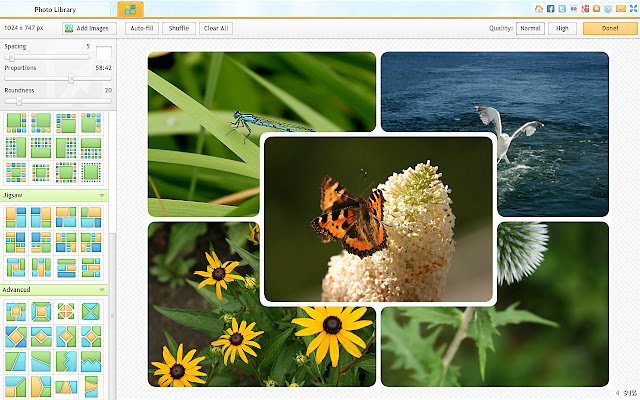Select the orange collage tab

(130, 9)
